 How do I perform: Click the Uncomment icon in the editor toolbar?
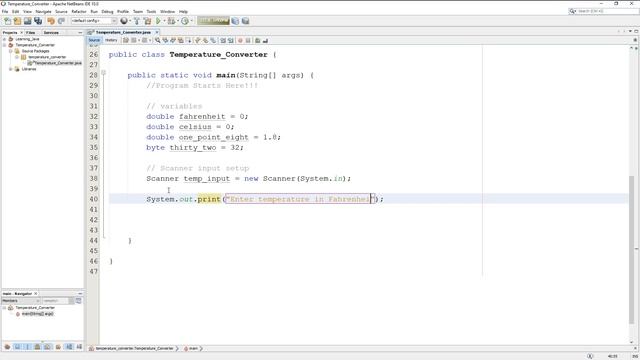coord(265,40)
